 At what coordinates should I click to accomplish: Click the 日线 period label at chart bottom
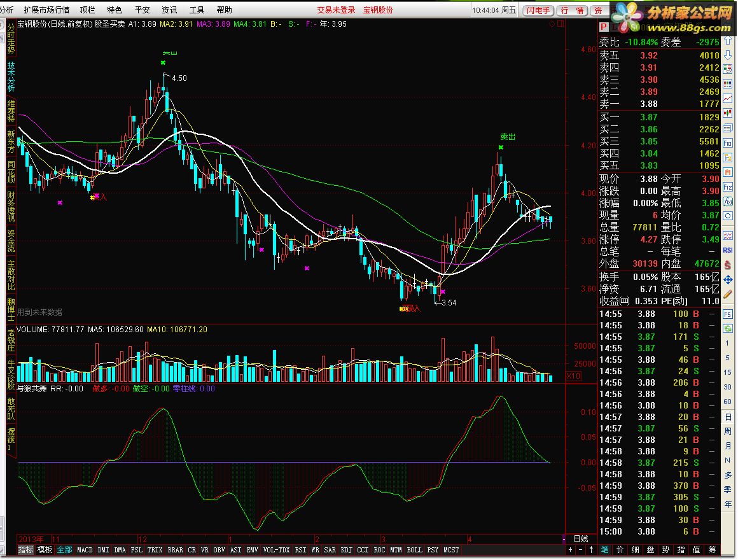point(581,539)
